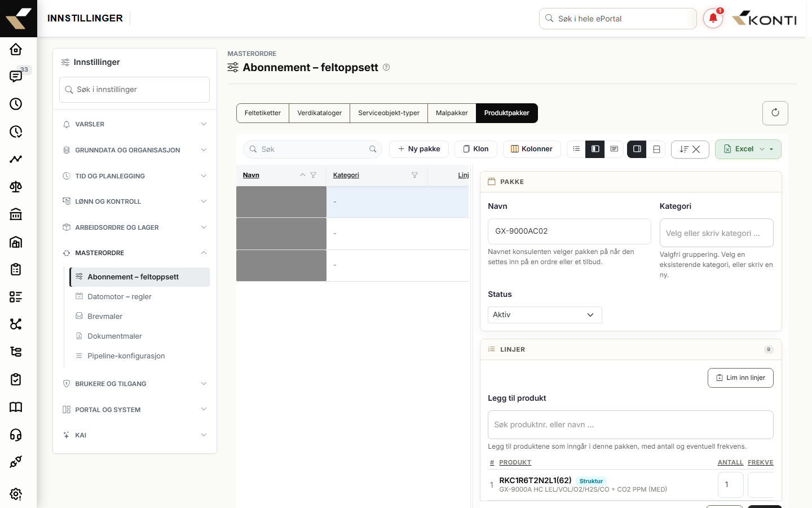812x508 pixels.
Task: Switch to the Verdikataloger tab
Action: (x=320, y=113)
